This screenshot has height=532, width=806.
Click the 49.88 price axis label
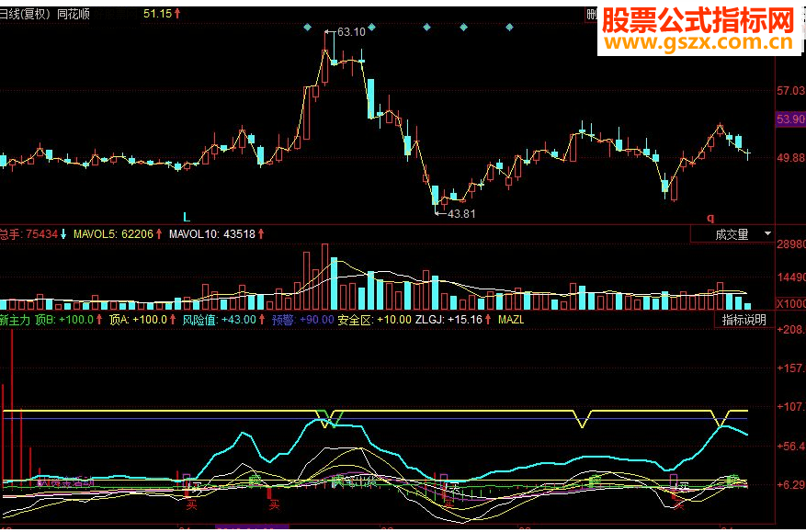790,158
